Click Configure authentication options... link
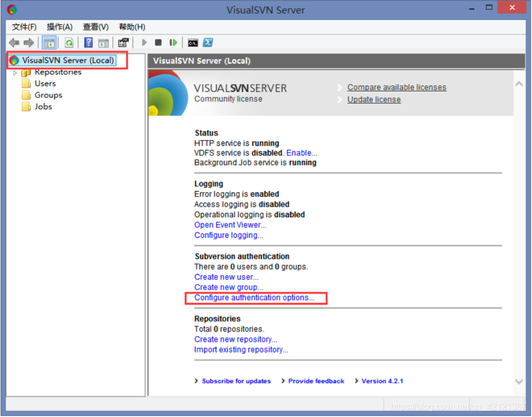Viewport: 532px width, 417px height. (x=255, y=298)
